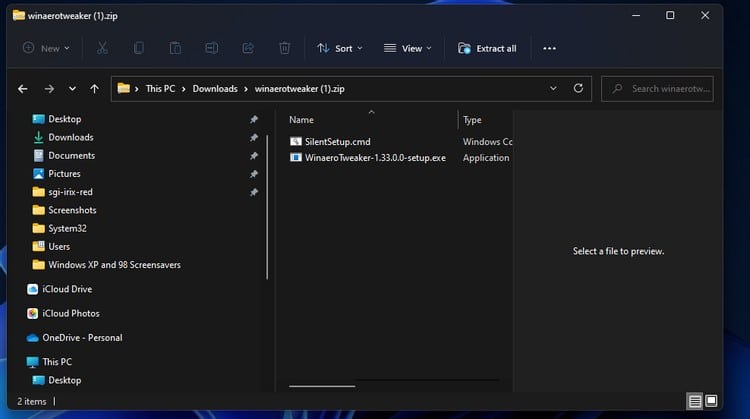Expand the address bar history dropdown
Screen dimensions: 750x419
(553, 89)
